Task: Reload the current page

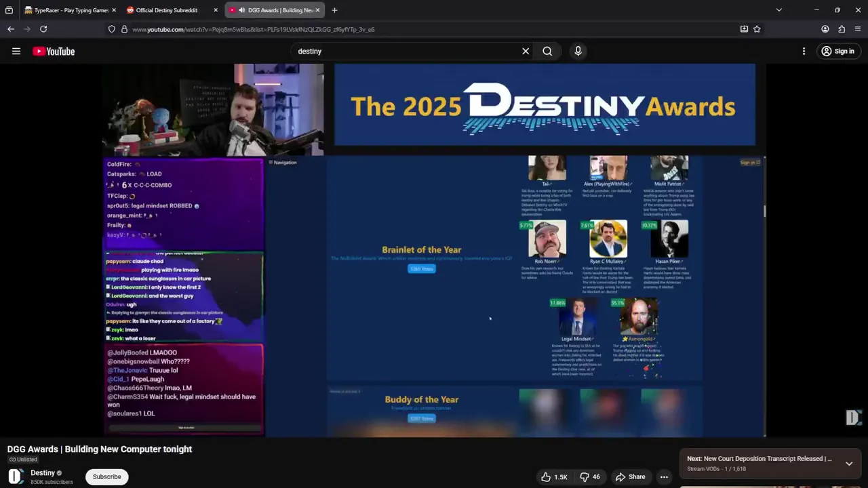Action: click(43, 29)
